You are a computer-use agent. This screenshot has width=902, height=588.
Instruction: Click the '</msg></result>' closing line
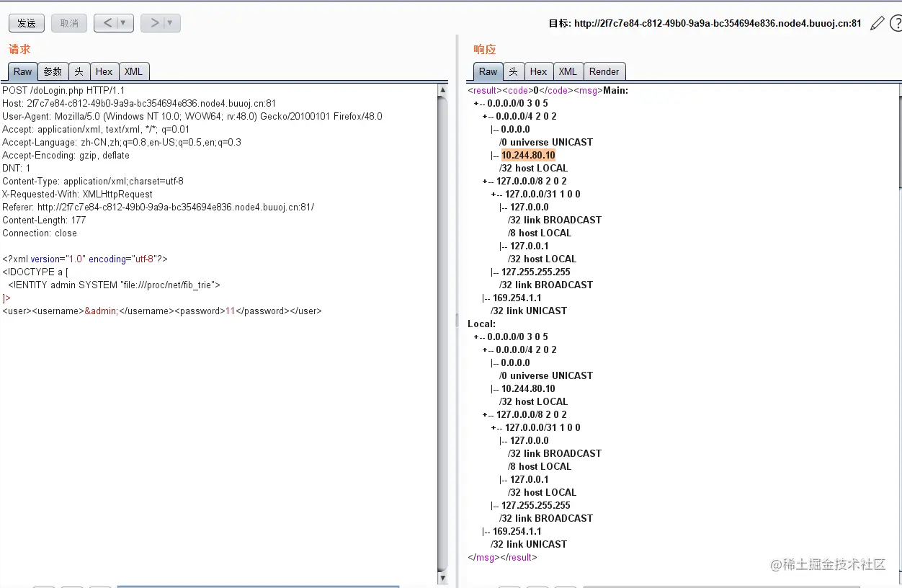pos(502,557)
